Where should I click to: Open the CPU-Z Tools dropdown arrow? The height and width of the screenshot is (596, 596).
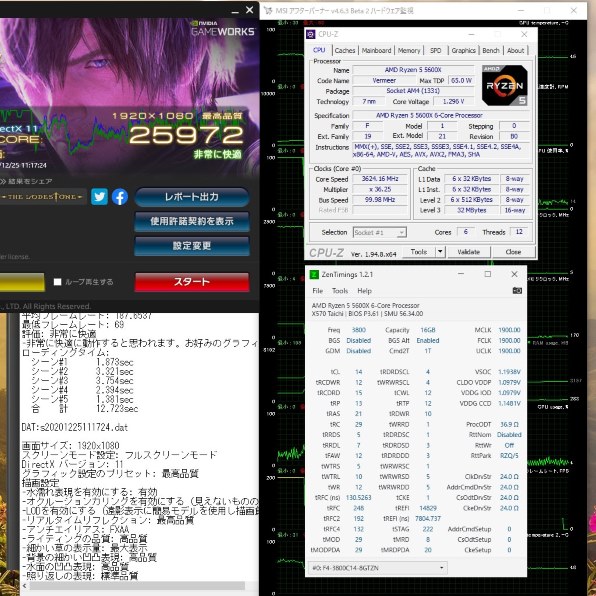(x=440, y=252)
